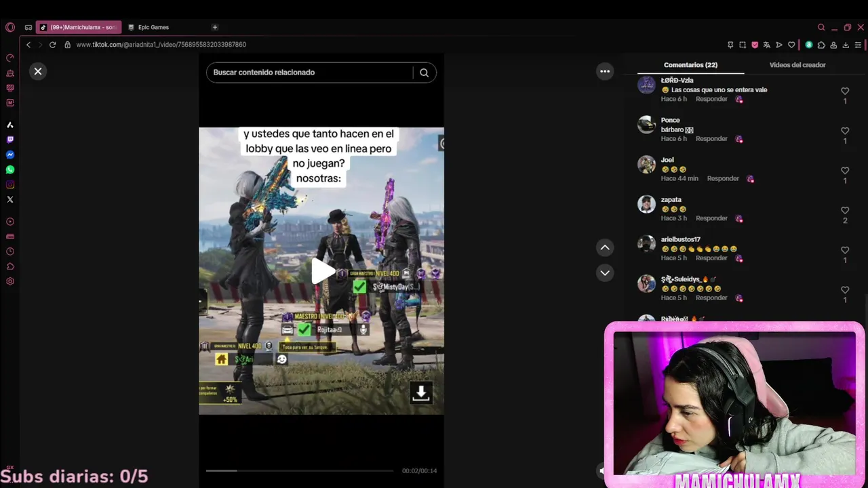This screenshot has width=868, height=488.
Task: Open Instagram icon in sidebar
Action: pyautogui.click(x=10, y=184)
